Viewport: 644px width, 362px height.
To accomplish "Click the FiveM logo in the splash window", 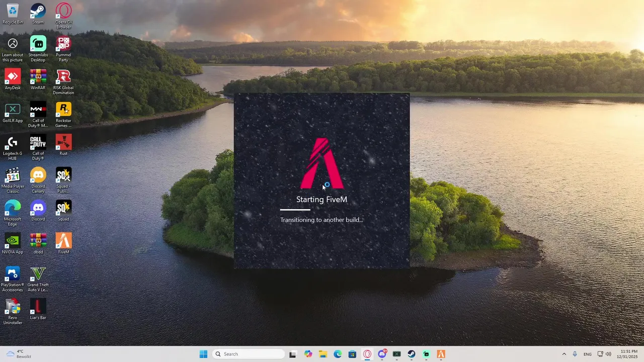I will point(322,163).
